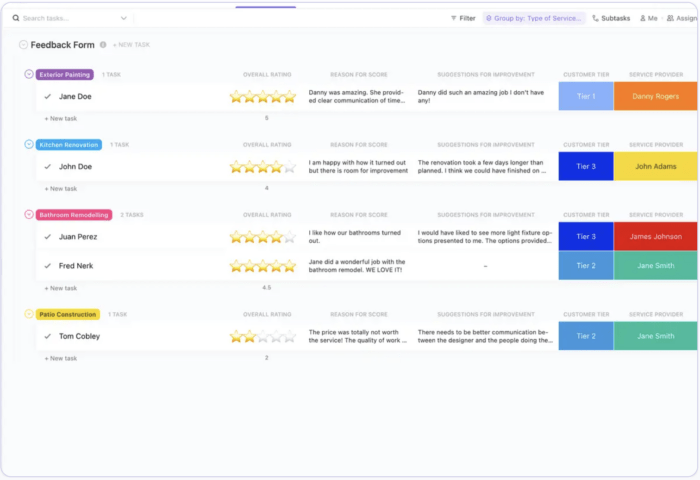Click John Doe's fifth rating star
The image size is (700, 480).
pyautogui.click(x=290, y=167)
